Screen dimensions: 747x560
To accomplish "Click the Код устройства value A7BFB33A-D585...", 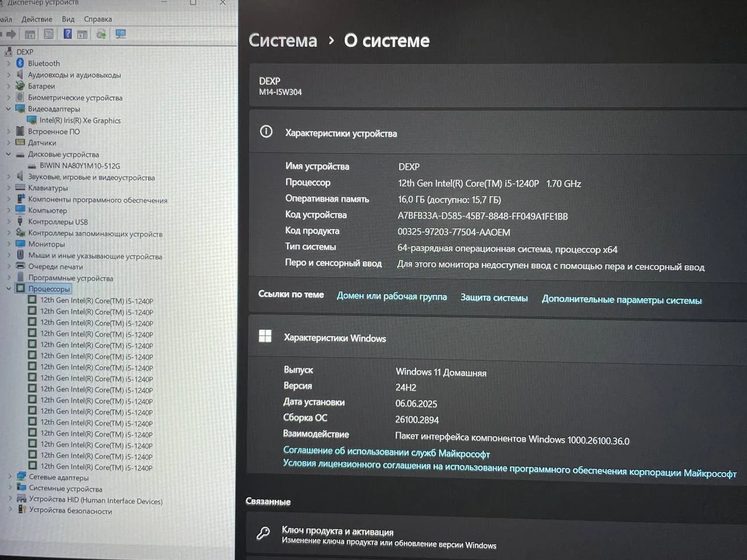I will 483,216.
